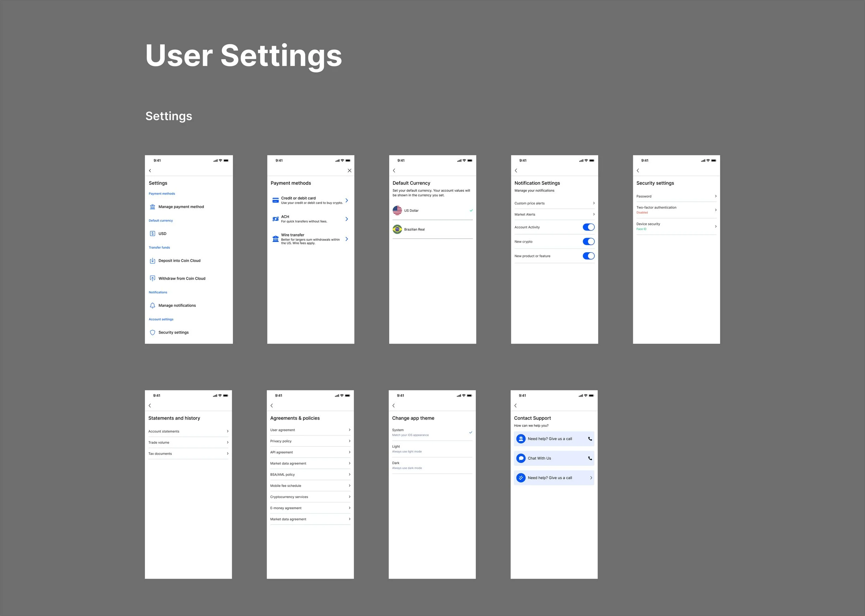Expand the Two-factor authentication chevron
The width and height of the screenshot is (865, 616).
[x=716, y=210]
